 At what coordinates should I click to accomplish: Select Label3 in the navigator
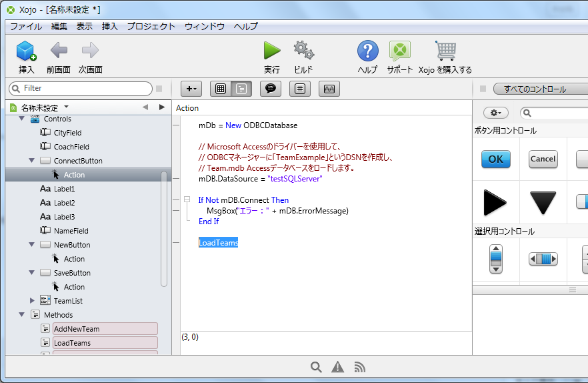pyautogui.click(x=65, y=217)
